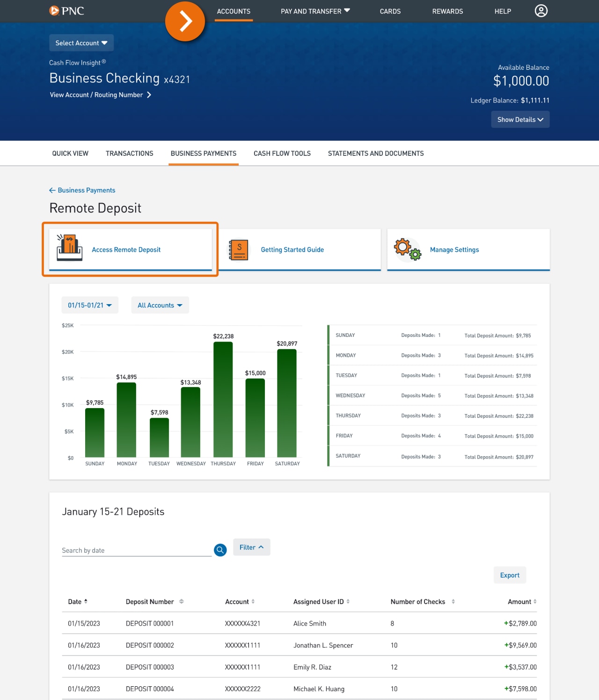
Task: Open the user profile icon
Action: (x=541, y=10)
